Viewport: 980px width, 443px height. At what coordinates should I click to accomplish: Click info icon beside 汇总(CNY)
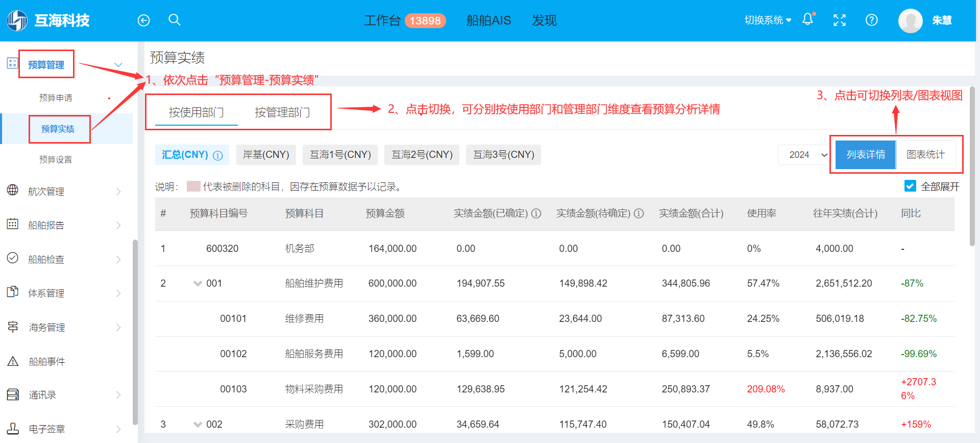pos(218,155)
